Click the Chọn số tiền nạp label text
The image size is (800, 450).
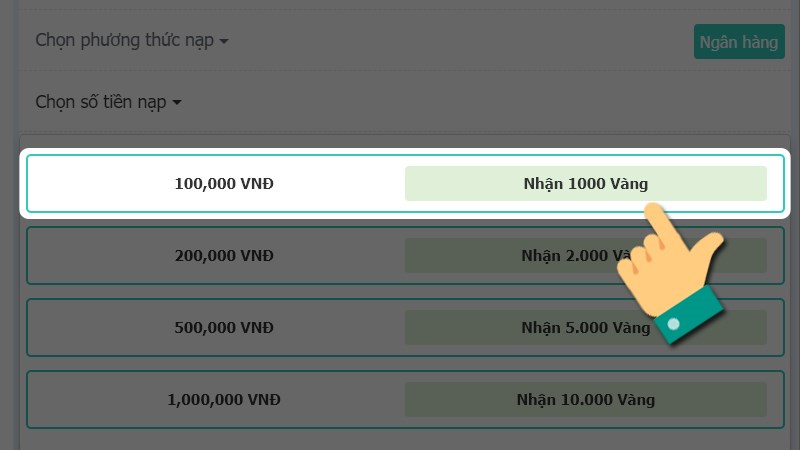pos(101,102)
